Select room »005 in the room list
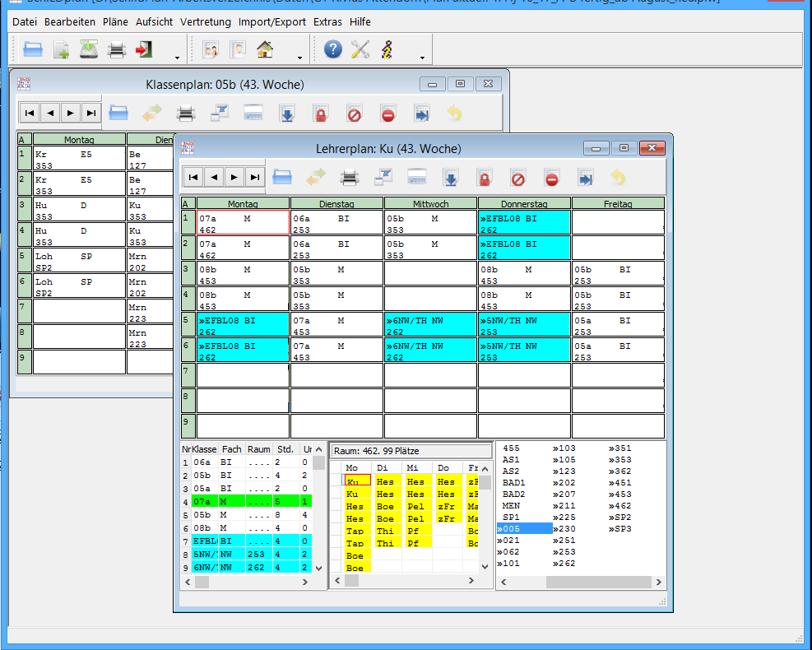 point(524,528)
